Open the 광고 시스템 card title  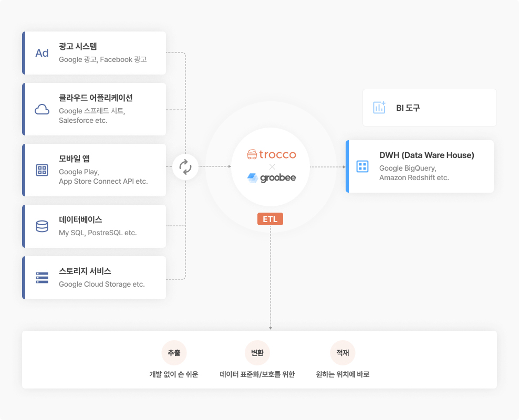78,46
